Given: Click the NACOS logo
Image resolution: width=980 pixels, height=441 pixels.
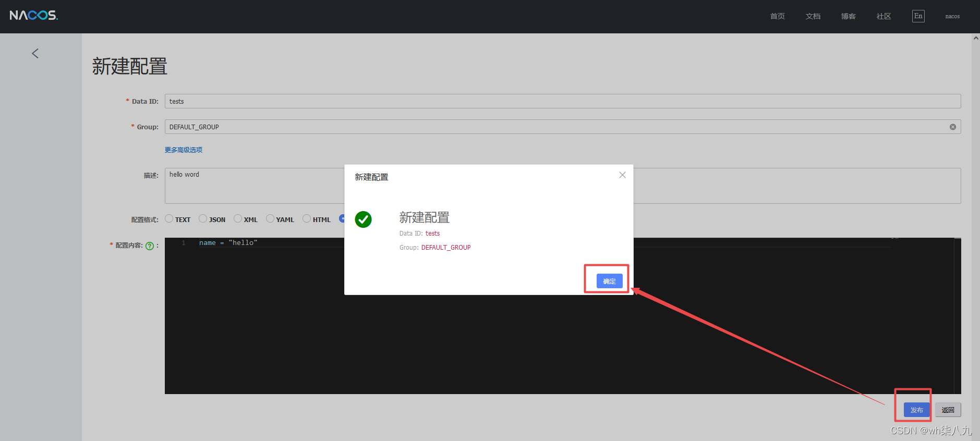Looking at the screenshot, I should click(33, 16).
